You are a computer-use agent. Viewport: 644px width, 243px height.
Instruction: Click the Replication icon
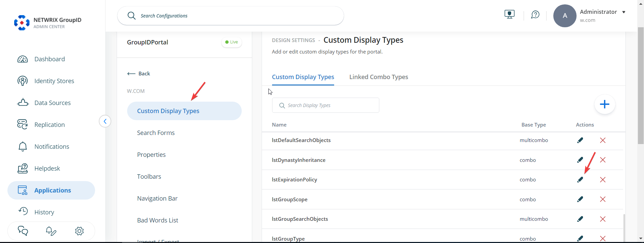pos(23,124)
